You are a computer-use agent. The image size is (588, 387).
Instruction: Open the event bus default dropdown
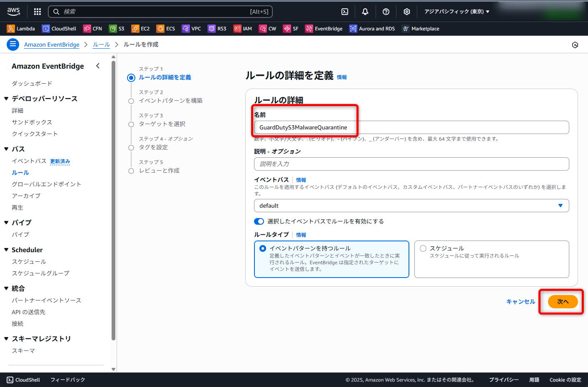pyautogui.click(x=411, y=206)
